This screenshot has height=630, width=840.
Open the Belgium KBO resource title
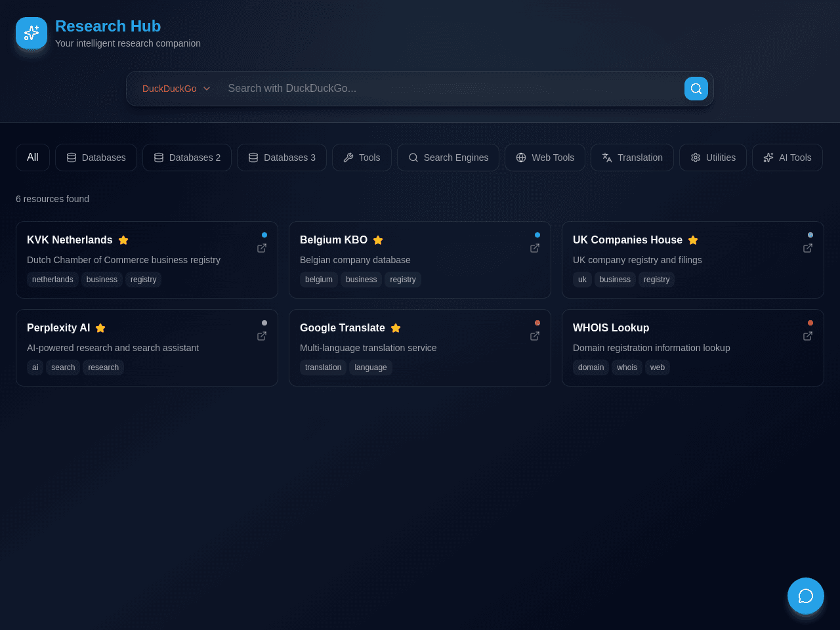pyautogui.click(x=333, y=240)
